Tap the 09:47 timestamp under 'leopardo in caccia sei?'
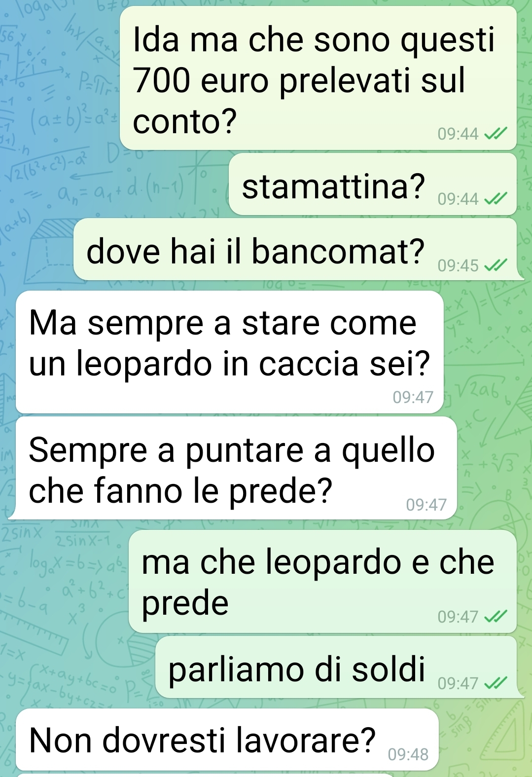The height and width of the screenshot is (777, 532). click(413, 397)
